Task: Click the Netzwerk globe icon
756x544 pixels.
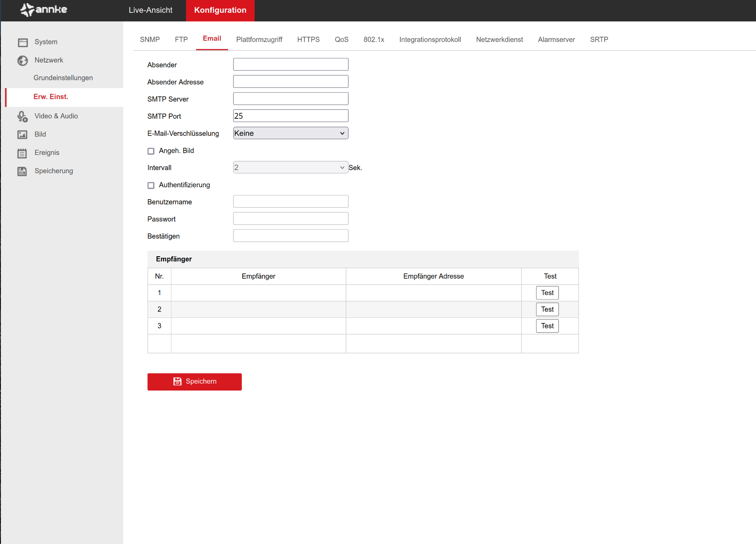Action: (x=23, y=61)
